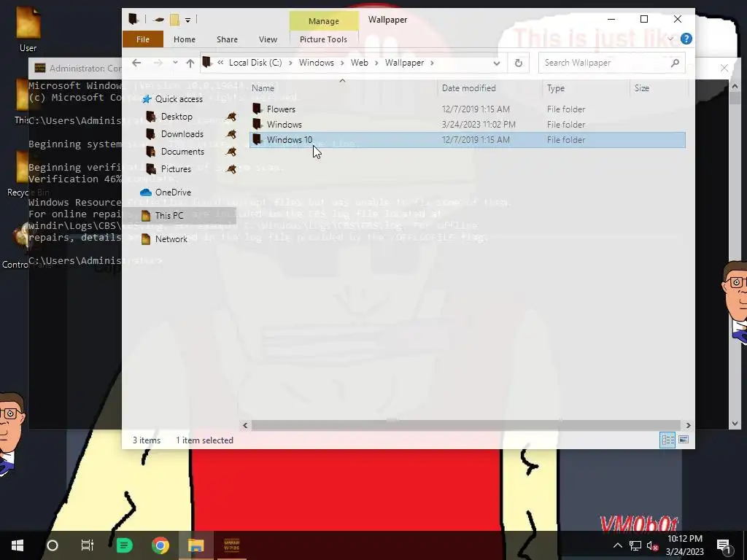The height and width of the screenshot is (560, 747).
Task: Go back using the Back arrow
Action: (136, 63)
